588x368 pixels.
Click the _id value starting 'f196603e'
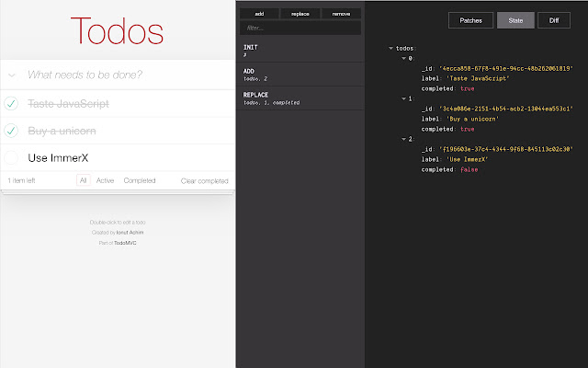coord(506,149)
